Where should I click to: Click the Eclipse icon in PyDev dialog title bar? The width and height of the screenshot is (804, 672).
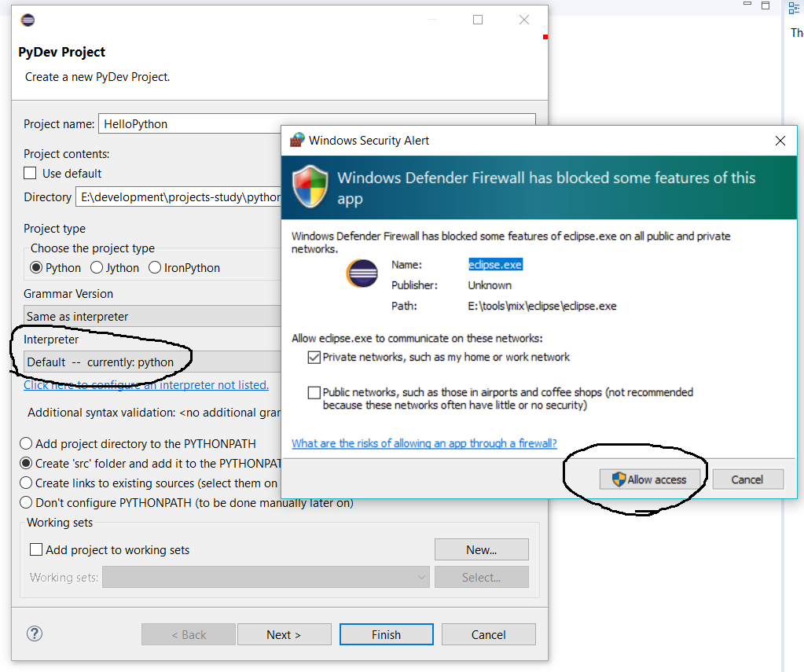coord(28,20)
